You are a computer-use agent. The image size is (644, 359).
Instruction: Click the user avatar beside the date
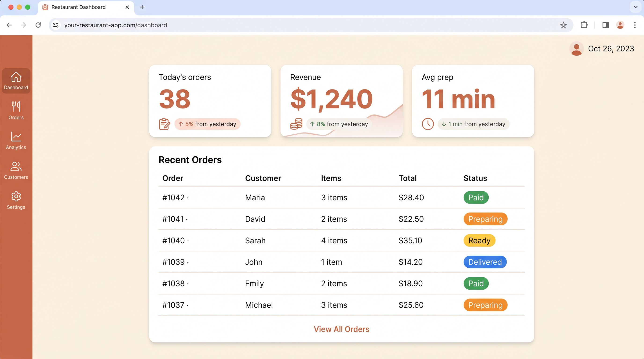click(x=577, y=48)
